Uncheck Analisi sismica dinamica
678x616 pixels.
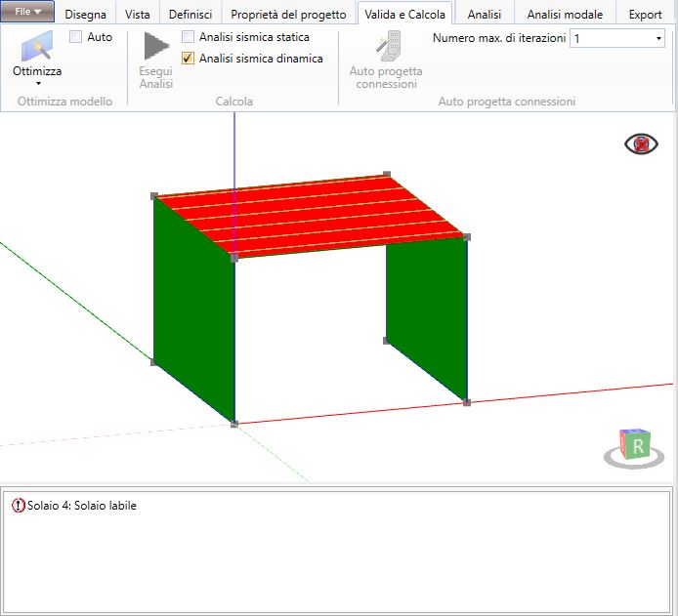188,58
